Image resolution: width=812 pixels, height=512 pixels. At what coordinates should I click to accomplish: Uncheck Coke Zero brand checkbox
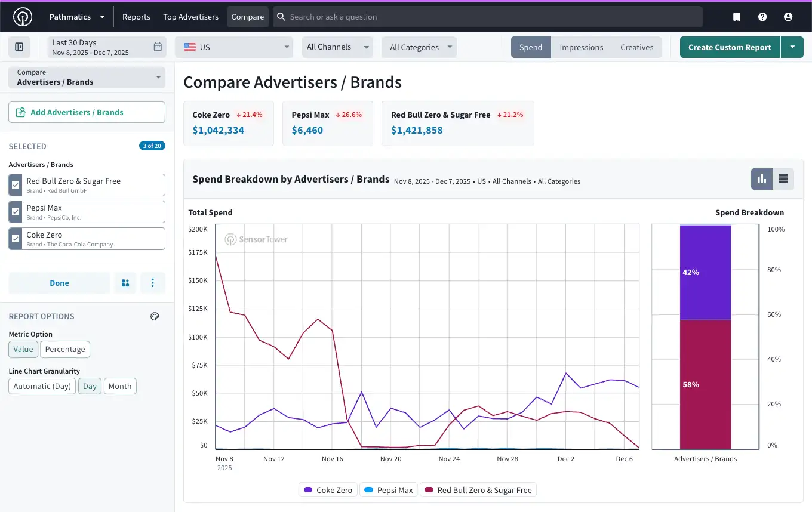pos(16,239)
